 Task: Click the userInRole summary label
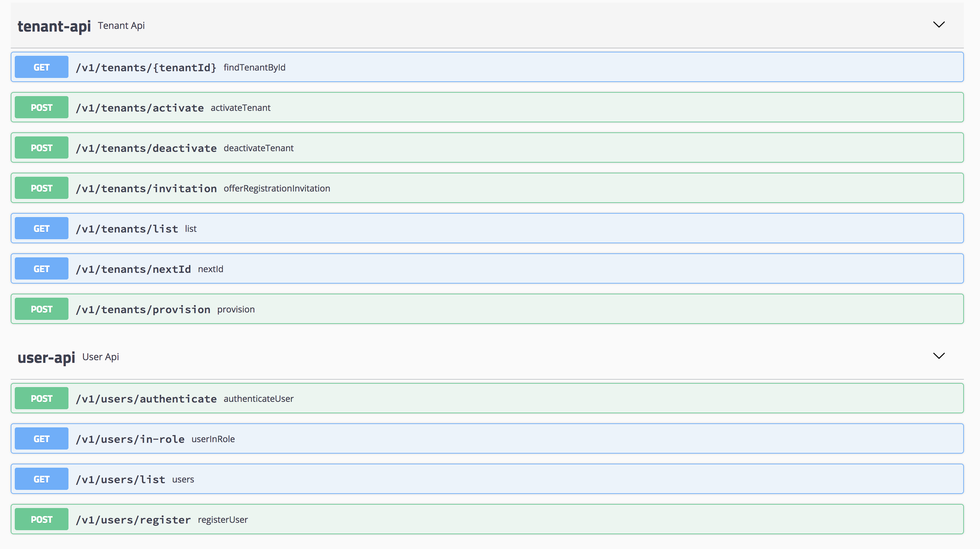click(213, 439)
